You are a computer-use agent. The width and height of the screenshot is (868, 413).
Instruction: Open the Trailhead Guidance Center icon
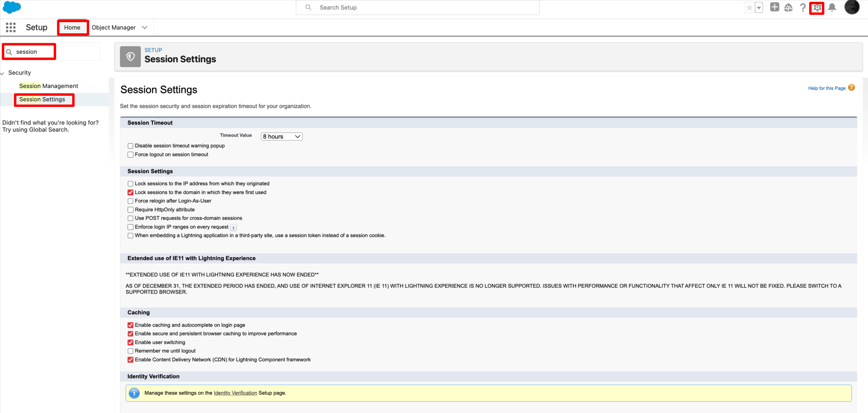tap(788, 7)
